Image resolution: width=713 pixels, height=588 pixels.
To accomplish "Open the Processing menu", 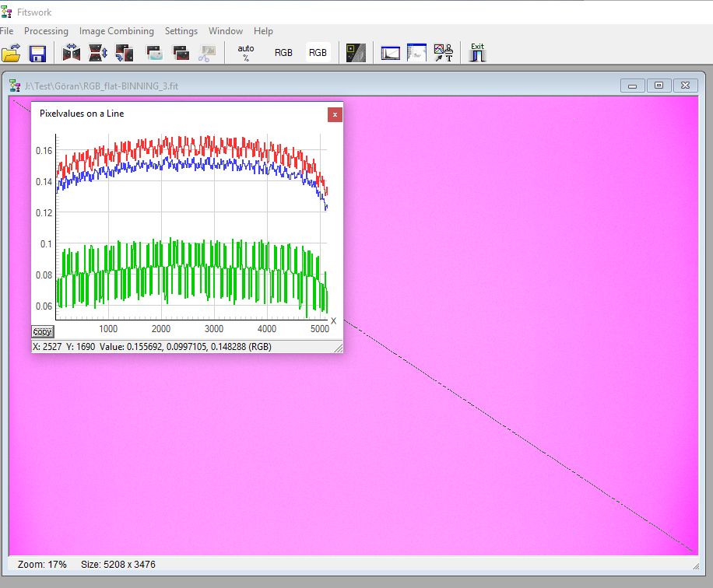I will click(x=46, y=31).
